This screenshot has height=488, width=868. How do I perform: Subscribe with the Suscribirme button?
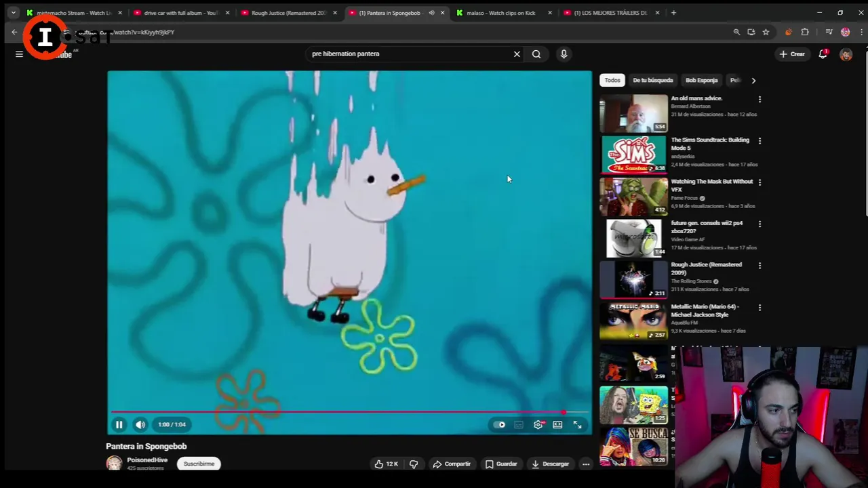pyautogui.click(x=199, y=464)
